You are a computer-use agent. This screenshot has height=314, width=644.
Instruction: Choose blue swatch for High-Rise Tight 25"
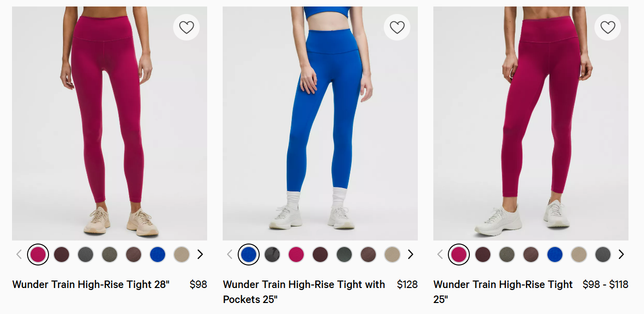[555, 254]
